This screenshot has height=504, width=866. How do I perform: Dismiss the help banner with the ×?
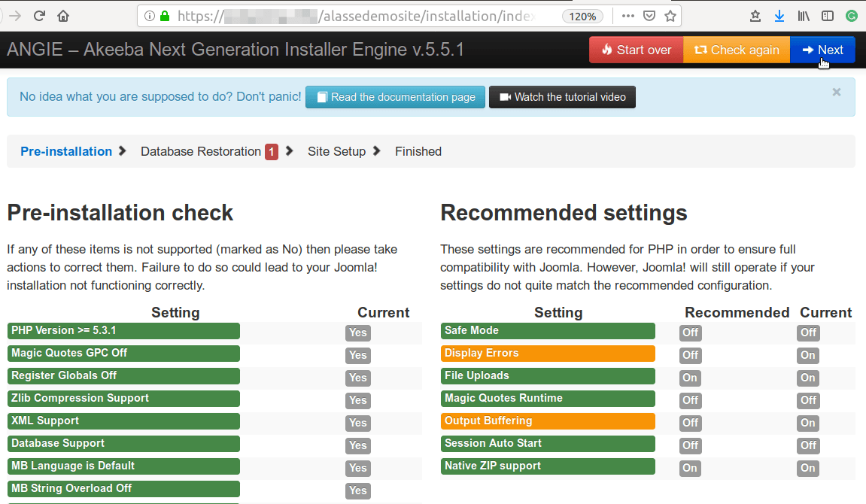(x=837, y=93)
